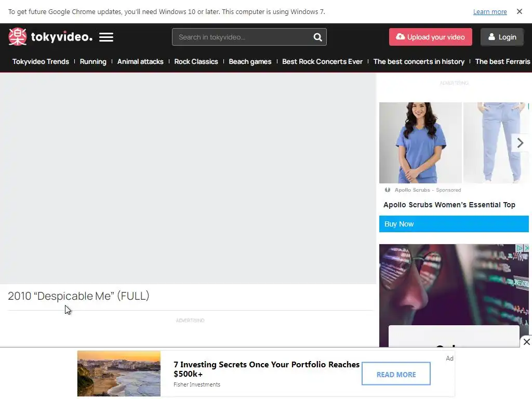The width and height of the screenshot is (532, 399).
Task: Click the Ad label on bottom banner
Action: click(449, 358)
